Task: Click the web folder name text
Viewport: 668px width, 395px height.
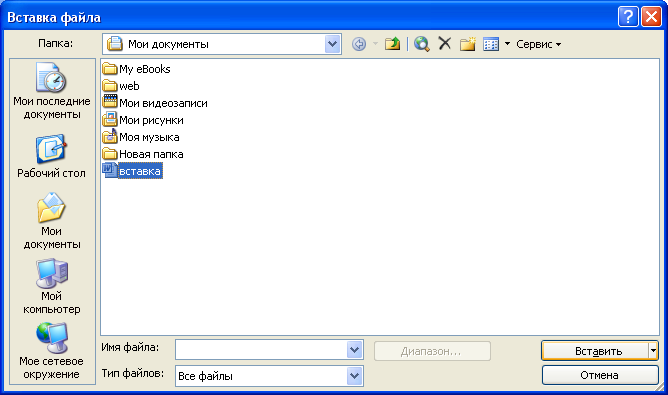Action: [x=130, y=86]
